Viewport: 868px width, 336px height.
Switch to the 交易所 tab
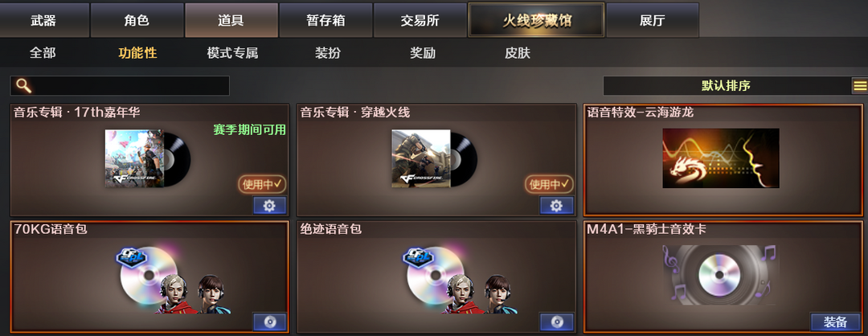pos(420,20)
